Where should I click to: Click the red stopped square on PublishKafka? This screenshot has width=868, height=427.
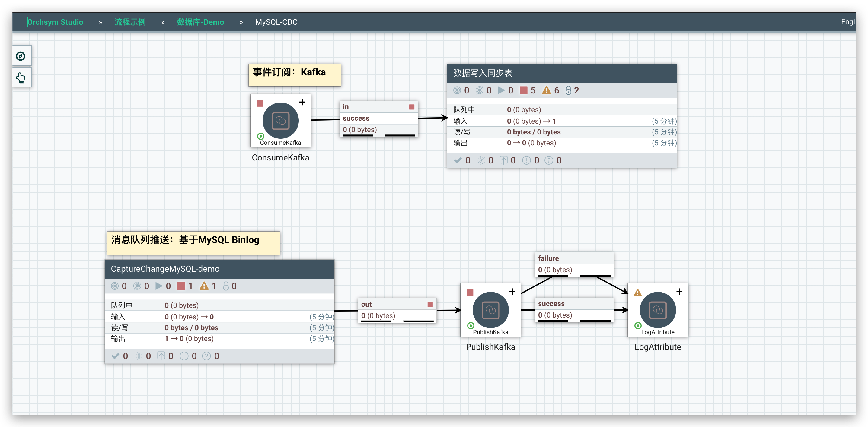(470, 292)
